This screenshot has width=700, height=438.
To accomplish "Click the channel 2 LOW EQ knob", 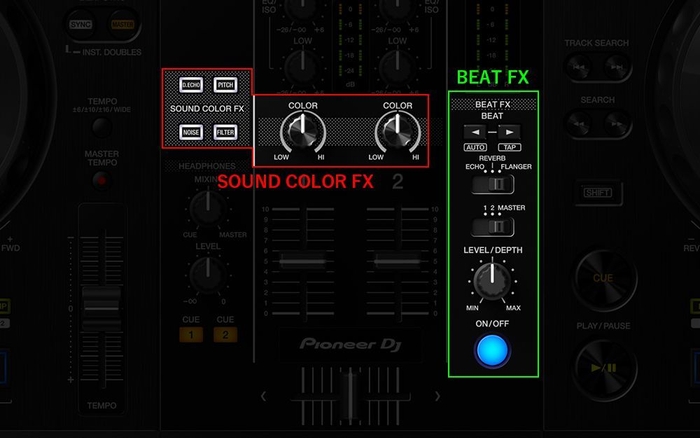I will (x=397, y=68).
